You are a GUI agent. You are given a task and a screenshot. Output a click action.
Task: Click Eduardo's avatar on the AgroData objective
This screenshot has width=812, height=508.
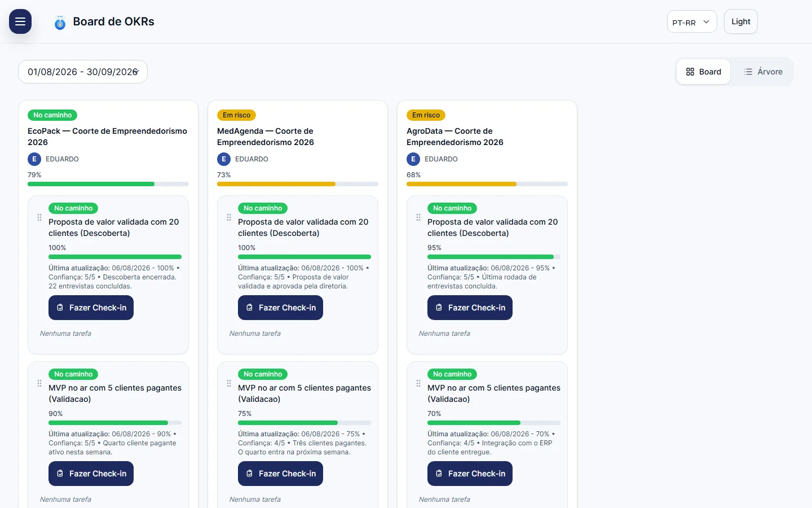pyautogui.click(x=413, y=159)
